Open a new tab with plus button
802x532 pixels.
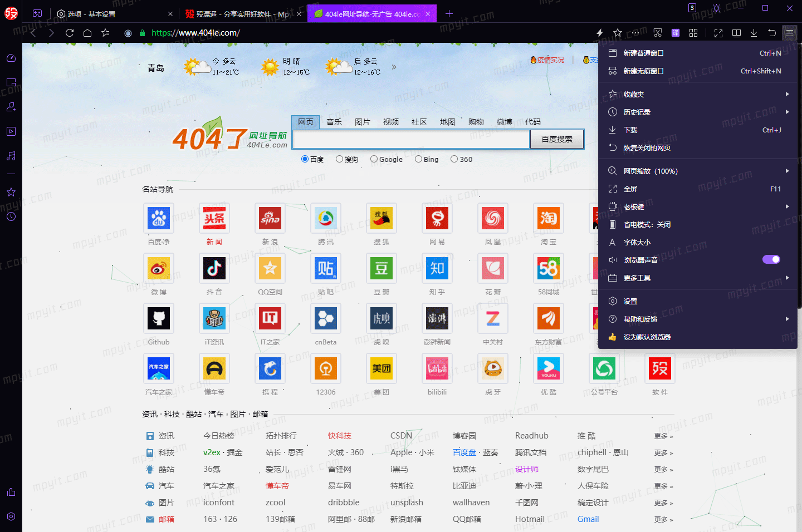pos(449,13)
